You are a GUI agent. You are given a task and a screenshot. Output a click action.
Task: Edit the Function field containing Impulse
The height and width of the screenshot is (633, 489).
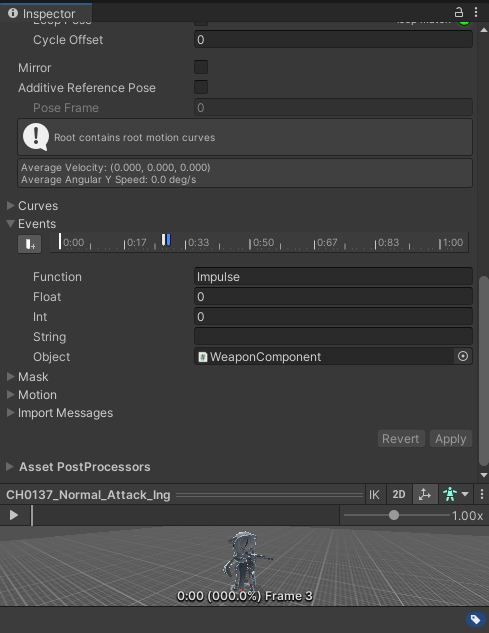pos(334,277)
